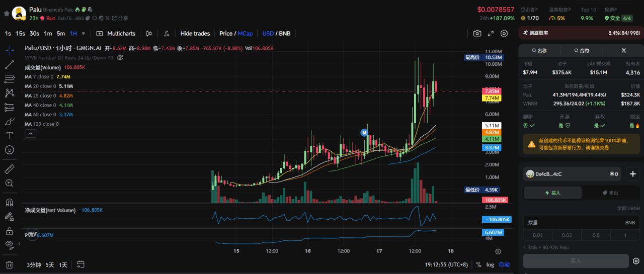Star Palu token as favorite
Image resolution: width=644 pixels, height=274 pixels.
pos(6,13)
